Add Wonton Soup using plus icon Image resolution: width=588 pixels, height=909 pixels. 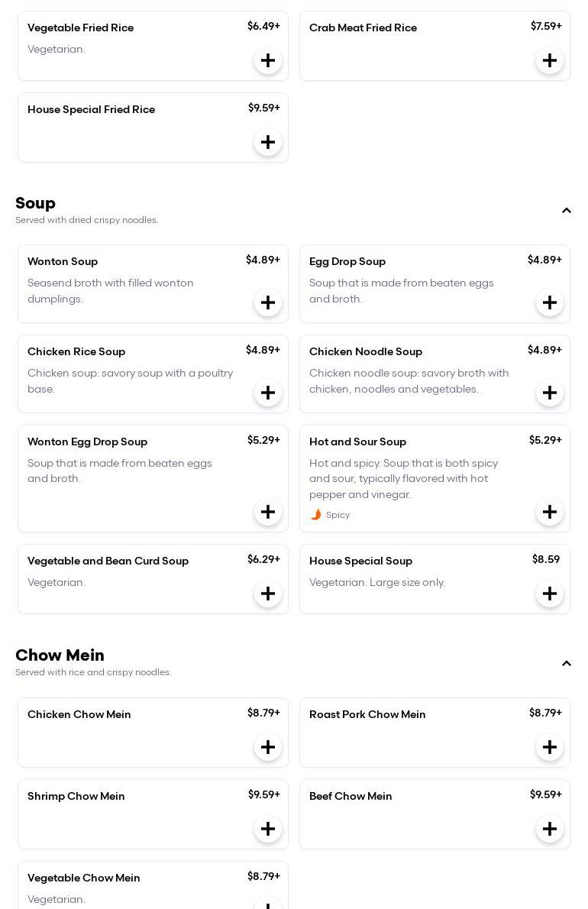click(x=268, y=302)
